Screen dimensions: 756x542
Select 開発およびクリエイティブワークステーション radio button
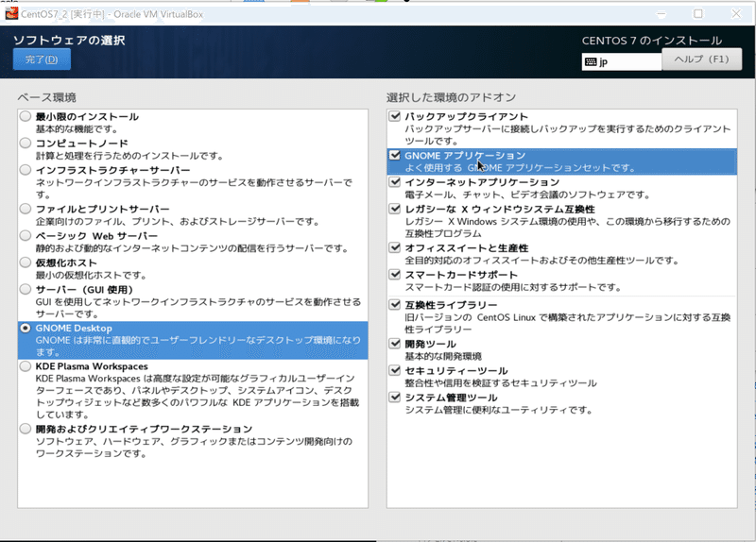tap(26, 429)
